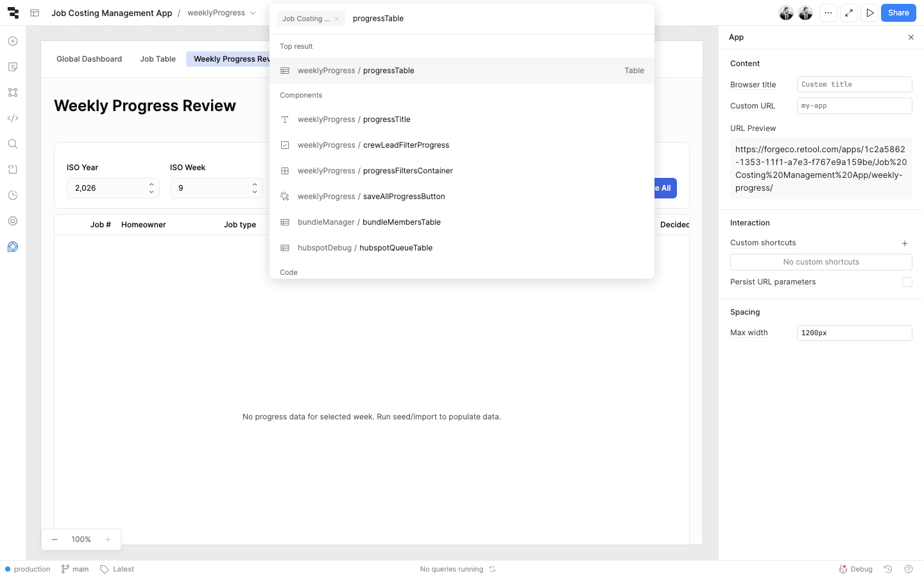924x578 pixels.
Task: Open the settings gear in left sidebar
Action: point(13,221)
